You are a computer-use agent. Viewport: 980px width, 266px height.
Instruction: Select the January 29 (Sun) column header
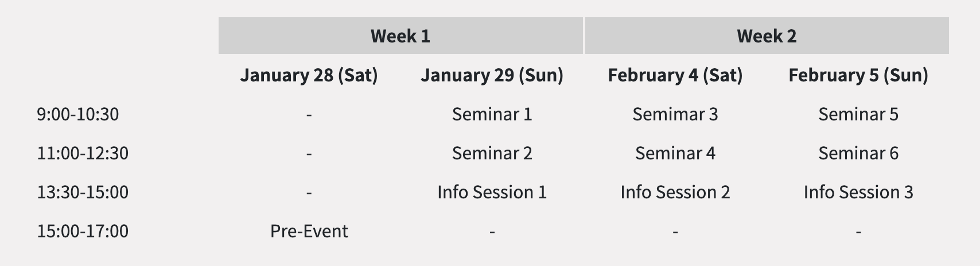492,75
